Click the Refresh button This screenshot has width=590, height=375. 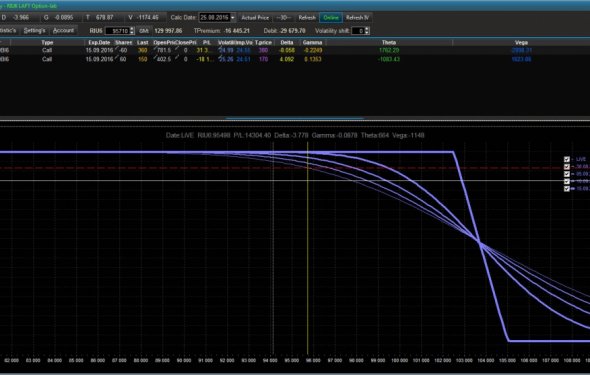(x=307, y=18)
